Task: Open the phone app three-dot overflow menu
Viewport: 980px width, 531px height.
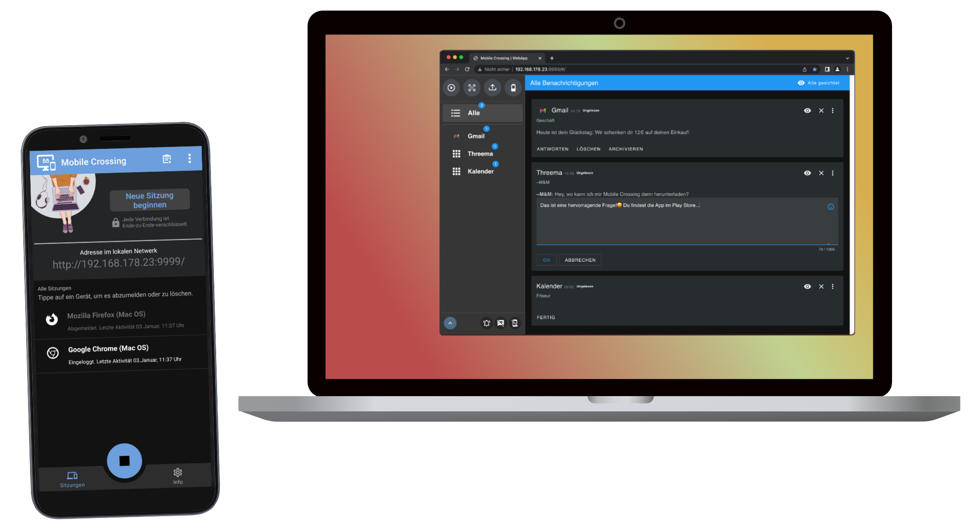Action: [190, 158]
